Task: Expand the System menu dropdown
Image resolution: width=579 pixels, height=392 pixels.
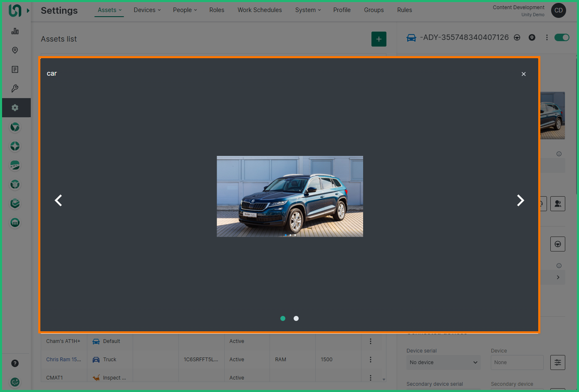Action: coord(308,10)
